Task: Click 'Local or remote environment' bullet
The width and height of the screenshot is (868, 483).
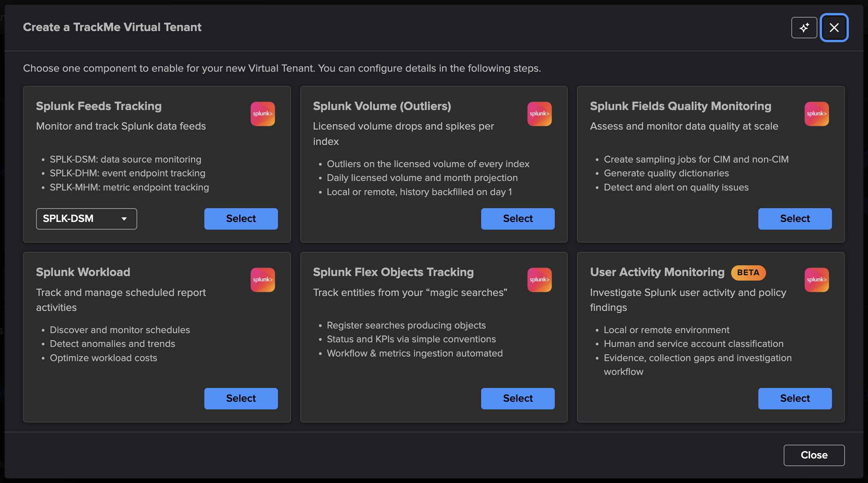Action: [x=666, y=330]
